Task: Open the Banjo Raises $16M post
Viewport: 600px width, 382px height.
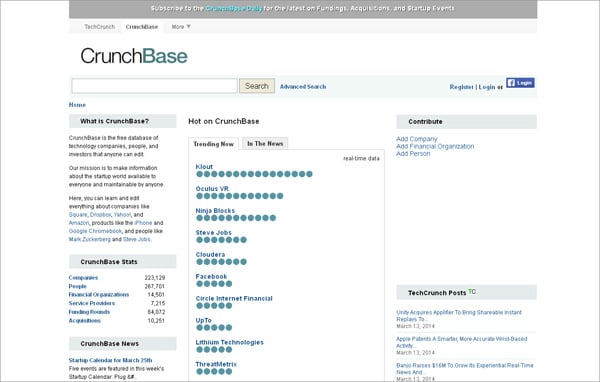Action: (465, 369)
